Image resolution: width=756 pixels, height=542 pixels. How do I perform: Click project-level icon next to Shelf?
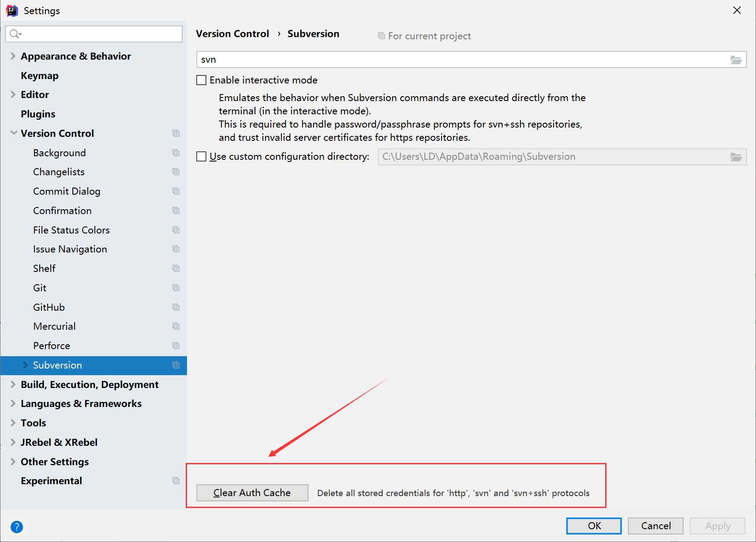click(176, 268)
